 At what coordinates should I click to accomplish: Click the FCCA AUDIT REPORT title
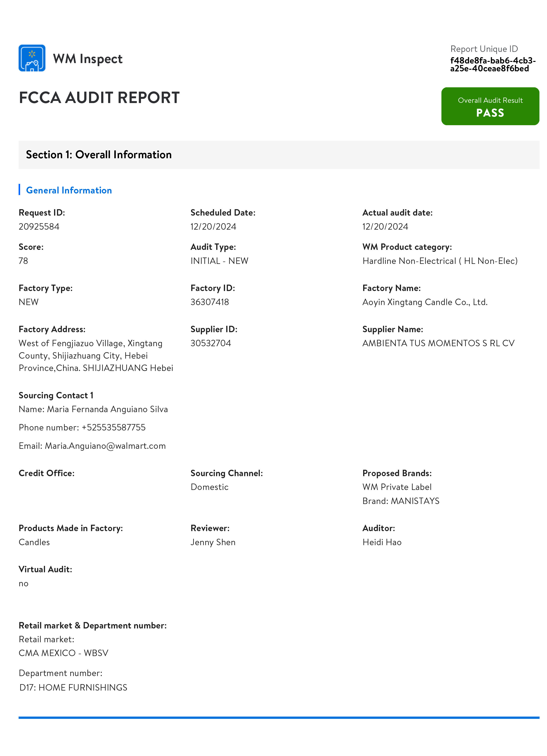99,98
